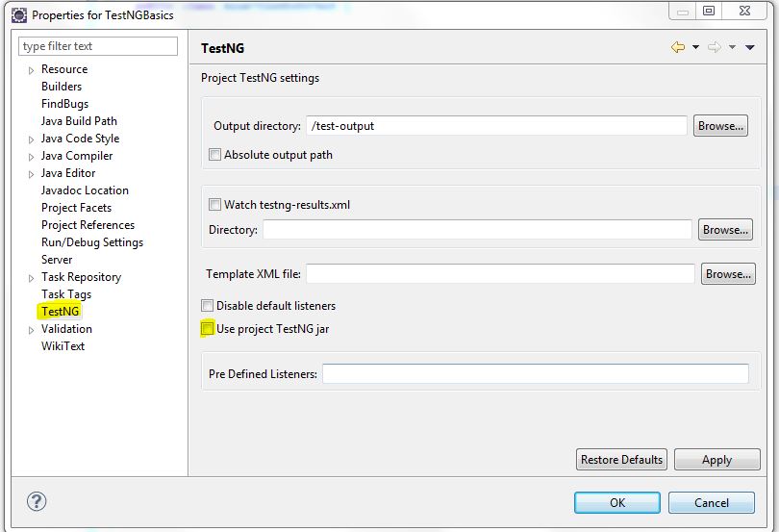Maximize the Properties dialog window
Viewport: 779px width, 532px height.
[709, 11]
